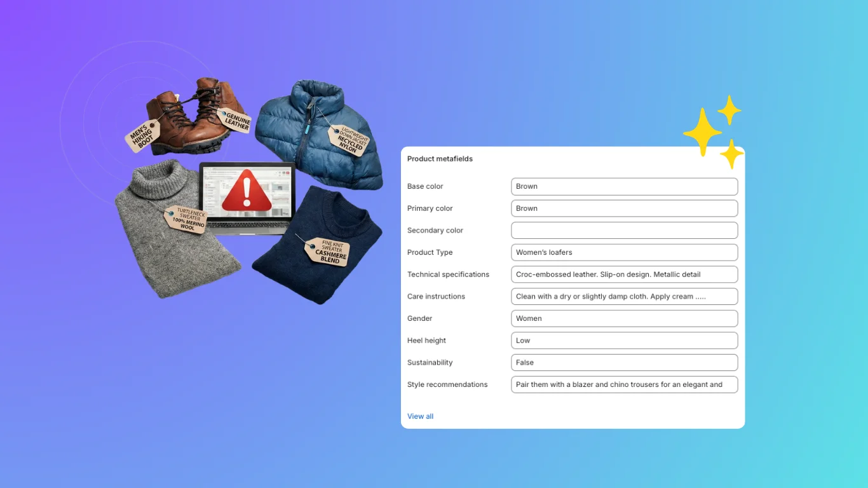The image size is (868, 488).
Task: Click the Recycled Nylon tag on the jacket
Action: (348, 141)
